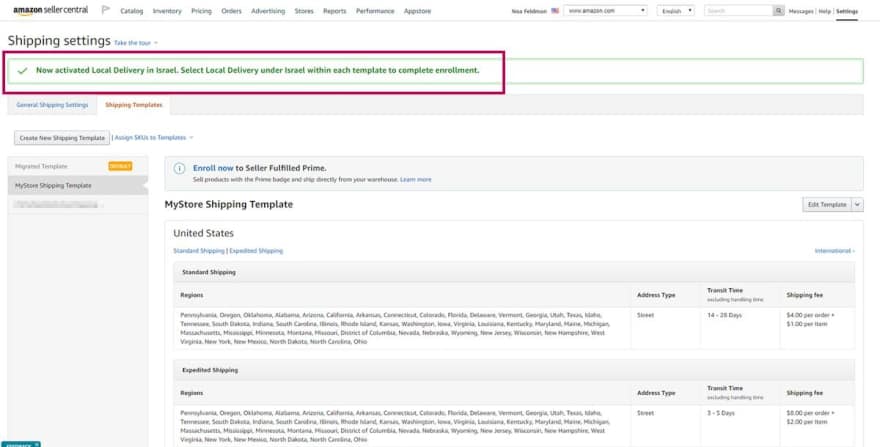Click the flag icon beside the logo
880x447 pixels.
pyautogui.click(x=106, y=11)
